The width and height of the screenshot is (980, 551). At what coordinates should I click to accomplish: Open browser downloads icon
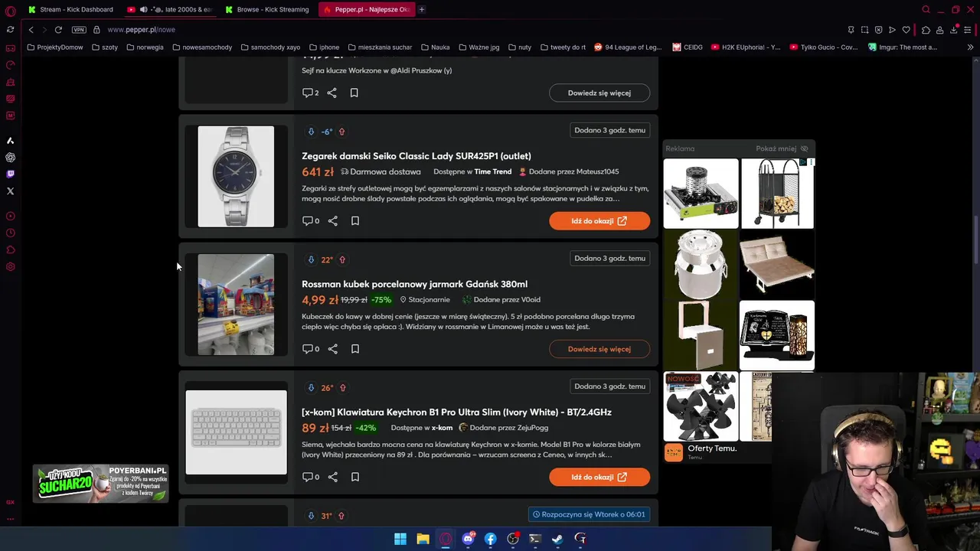[x=954, y=30]
